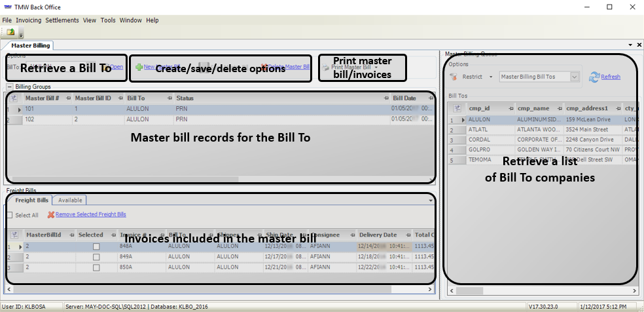The image size is (644, 312).
Task: Click the yellow folder toolbar icon
Action: pos(10,31)
